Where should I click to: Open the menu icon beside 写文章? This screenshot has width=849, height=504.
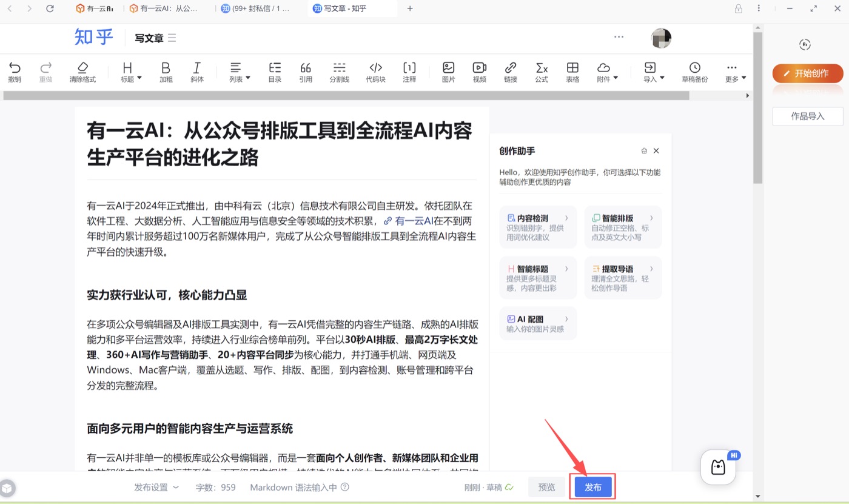click(x=172, y=38)
